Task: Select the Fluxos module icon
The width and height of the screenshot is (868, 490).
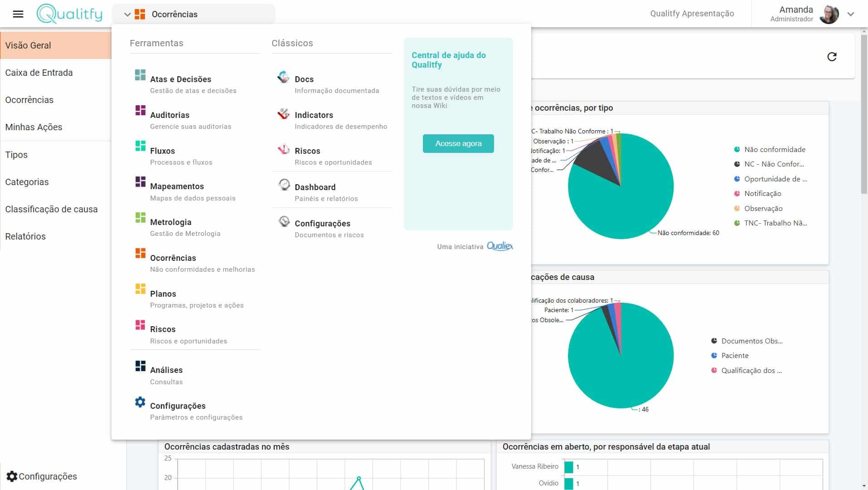Action: click(x=140, y=146)
